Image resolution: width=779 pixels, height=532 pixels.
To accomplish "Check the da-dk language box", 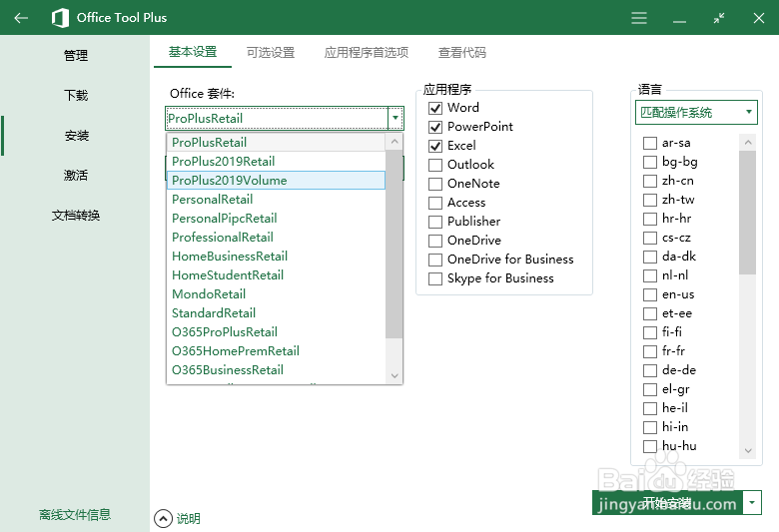I will [x=650, y=257].
